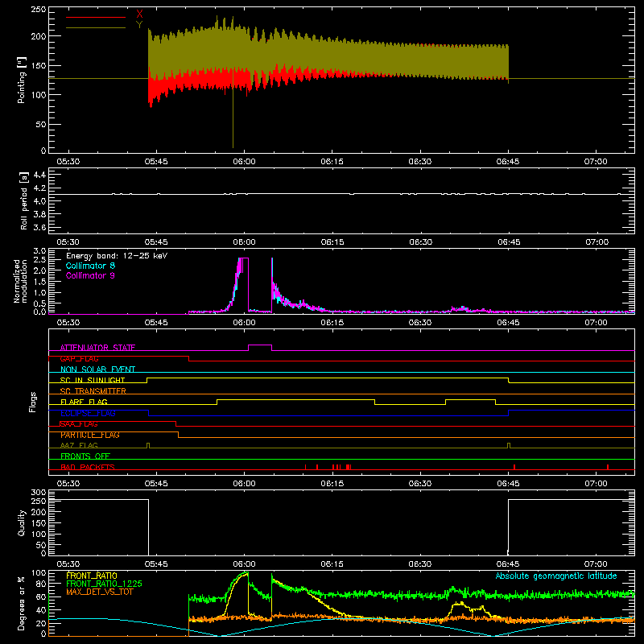Click 06:00 label under the Quality plot

click(244, 564)
